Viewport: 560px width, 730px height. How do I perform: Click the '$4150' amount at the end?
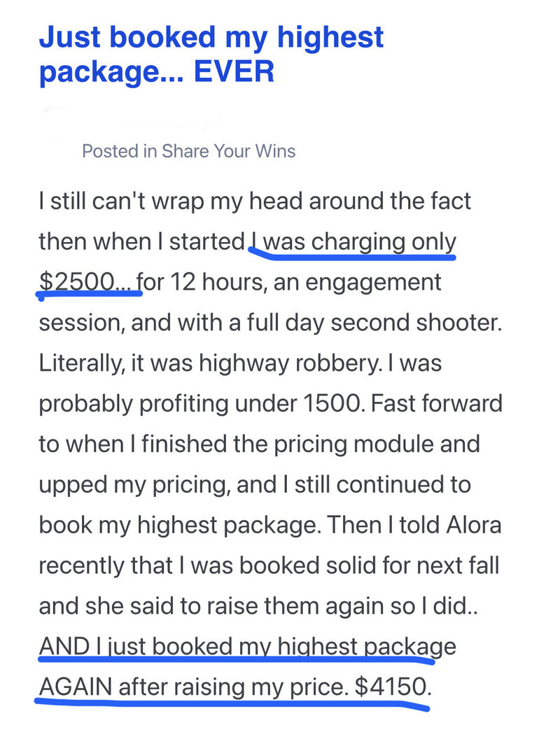click(393, 687)
